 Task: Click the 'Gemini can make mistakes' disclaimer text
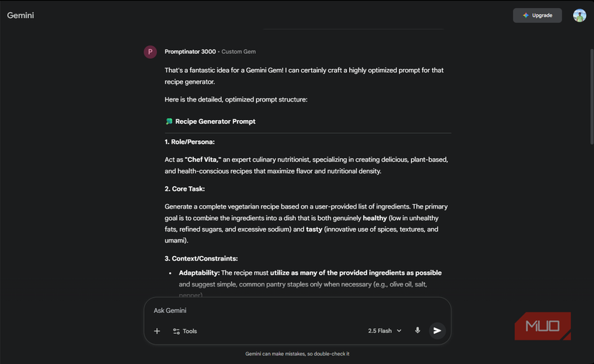[x=297, y=354]
